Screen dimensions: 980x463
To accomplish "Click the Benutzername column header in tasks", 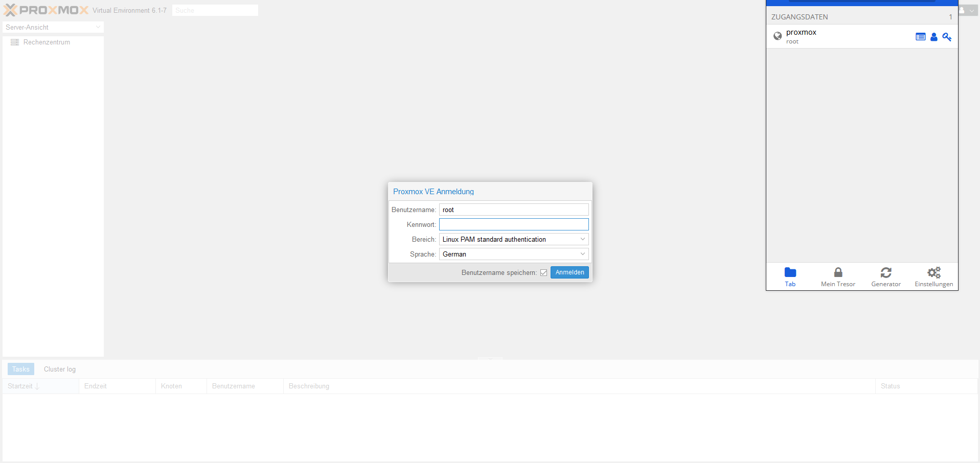I will pyautogui.click(x=245, y=386).
